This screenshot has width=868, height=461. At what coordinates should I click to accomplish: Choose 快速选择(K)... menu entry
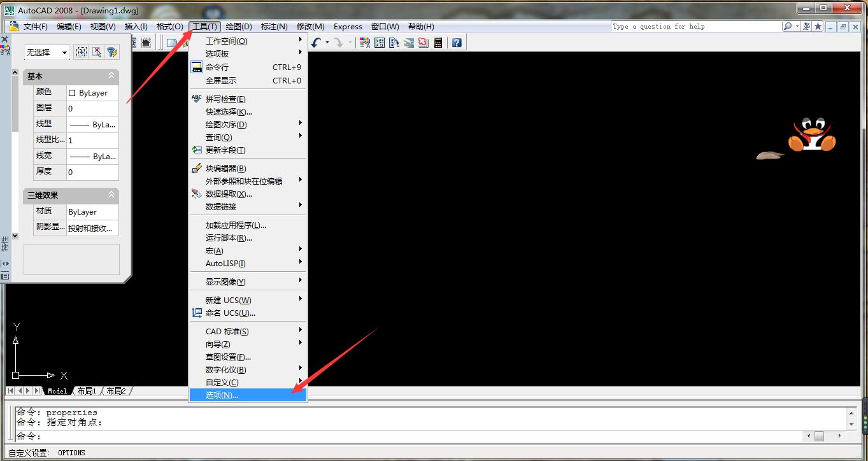(x=248, y=112)
